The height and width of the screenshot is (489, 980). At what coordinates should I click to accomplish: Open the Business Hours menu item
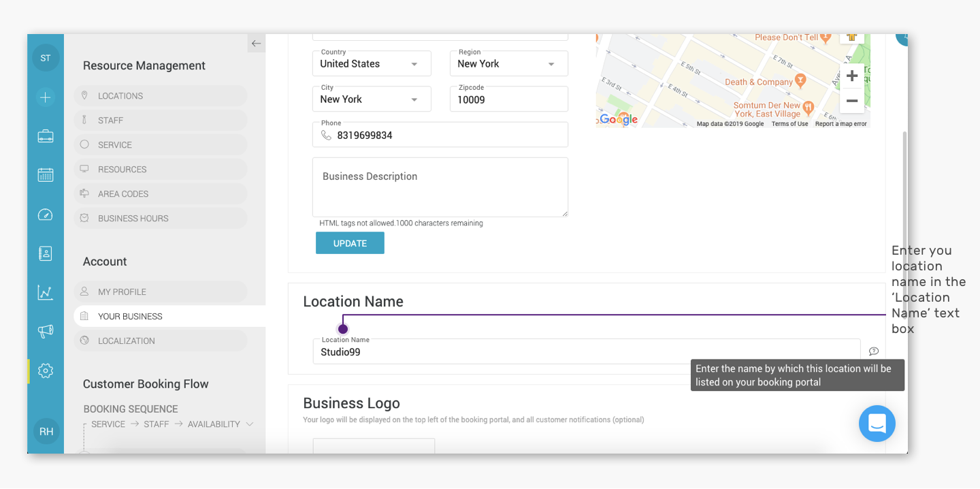click(161, 219)
